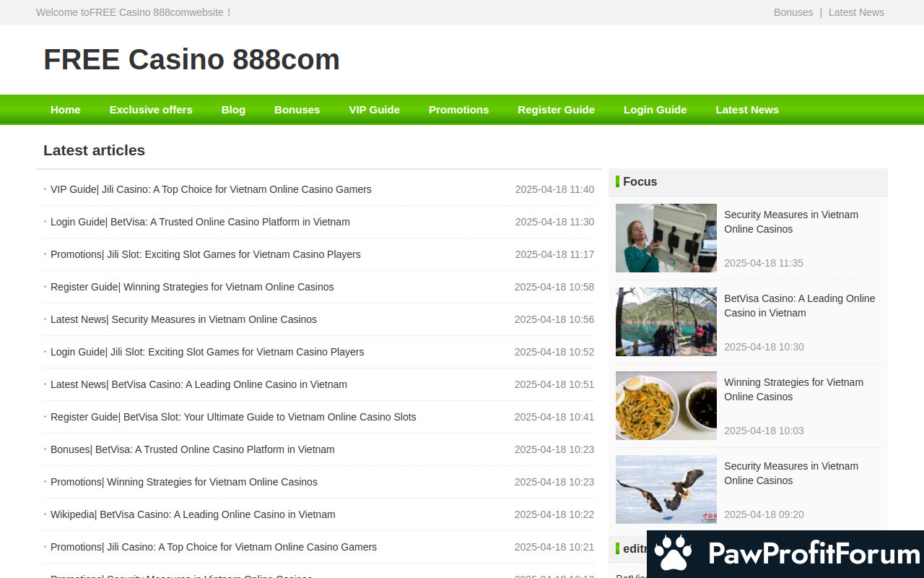Select Latest News in the green navigation bar
The height and width of the screenshot is (578, 924).
(x=747, y=110)
